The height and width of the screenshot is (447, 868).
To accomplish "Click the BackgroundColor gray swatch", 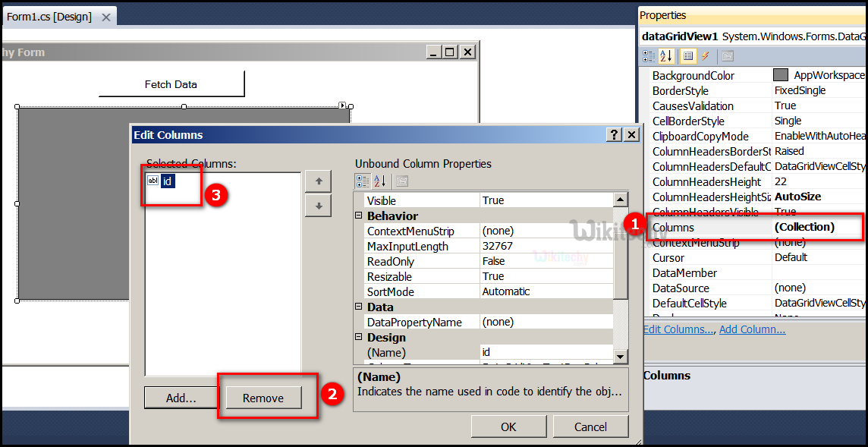I will pyautogui.click(x=780, y=75).
